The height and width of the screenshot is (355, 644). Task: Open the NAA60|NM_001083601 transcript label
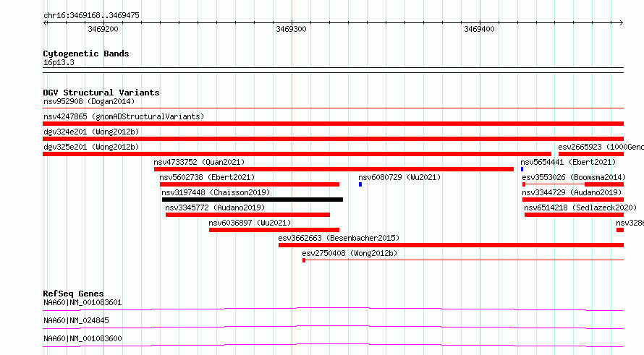point(82,302)
